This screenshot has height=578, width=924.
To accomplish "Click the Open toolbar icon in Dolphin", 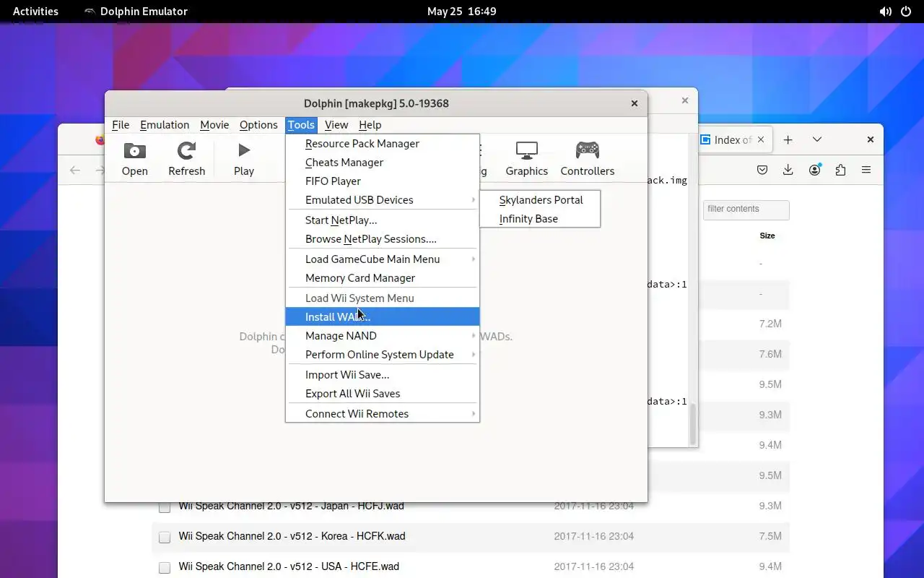I will pyautogui.click(x=134, y=159).
